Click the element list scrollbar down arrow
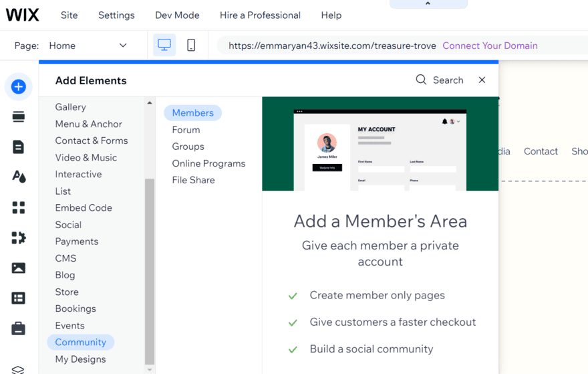Image resolution: width=588 pixels, height=374 pixels. point(150,369)
